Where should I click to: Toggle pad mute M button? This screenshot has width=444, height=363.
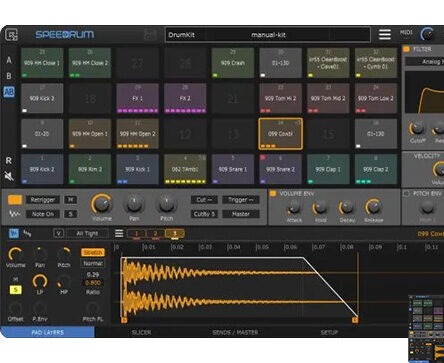(70, 200)
